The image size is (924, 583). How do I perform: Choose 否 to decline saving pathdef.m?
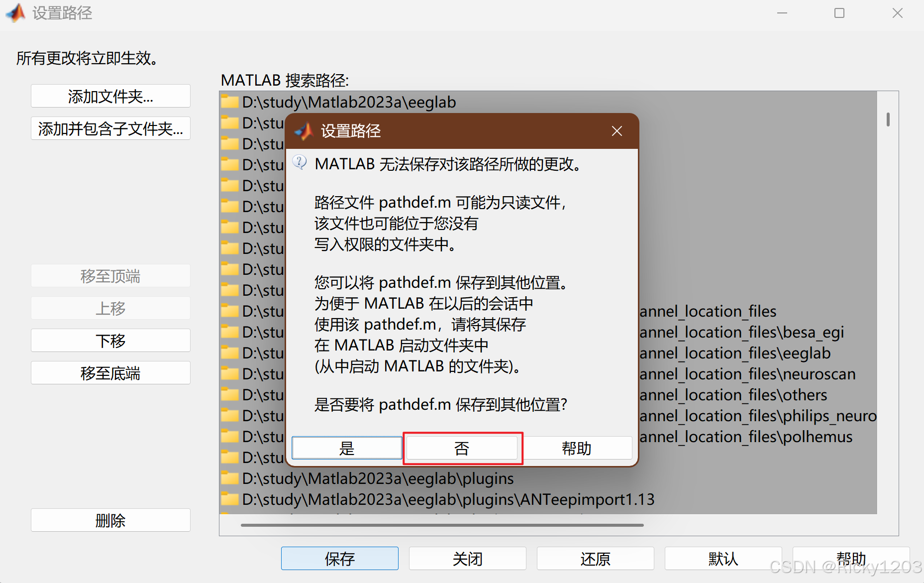(x=462, y=448)
